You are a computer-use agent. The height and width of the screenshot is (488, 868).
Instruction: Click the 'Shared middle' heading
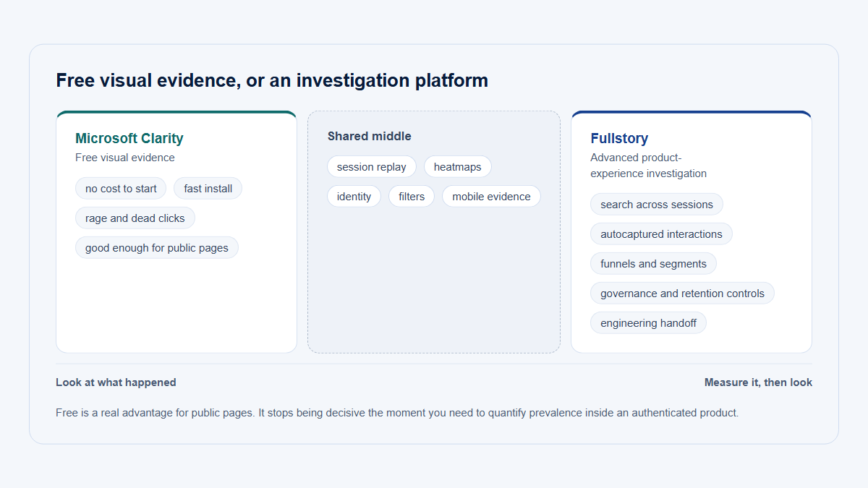pyautogui.click(x=370, y=136)
